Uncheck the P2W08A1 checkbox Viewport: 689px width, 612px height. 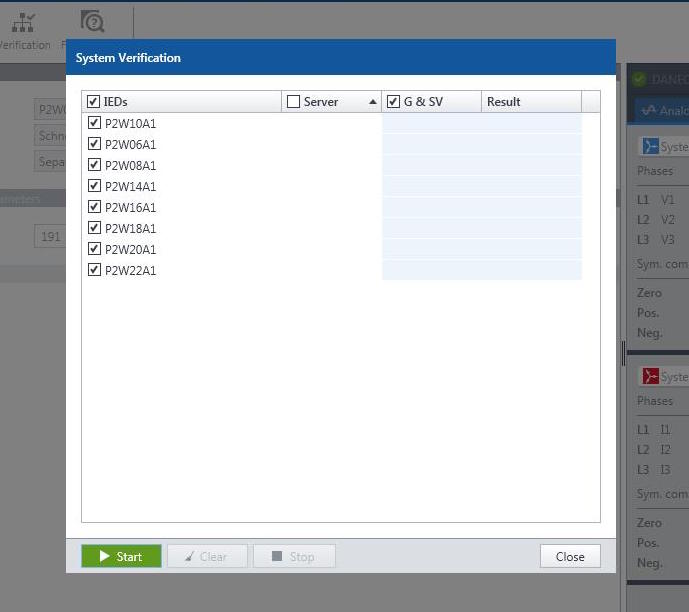coord(94,165)
